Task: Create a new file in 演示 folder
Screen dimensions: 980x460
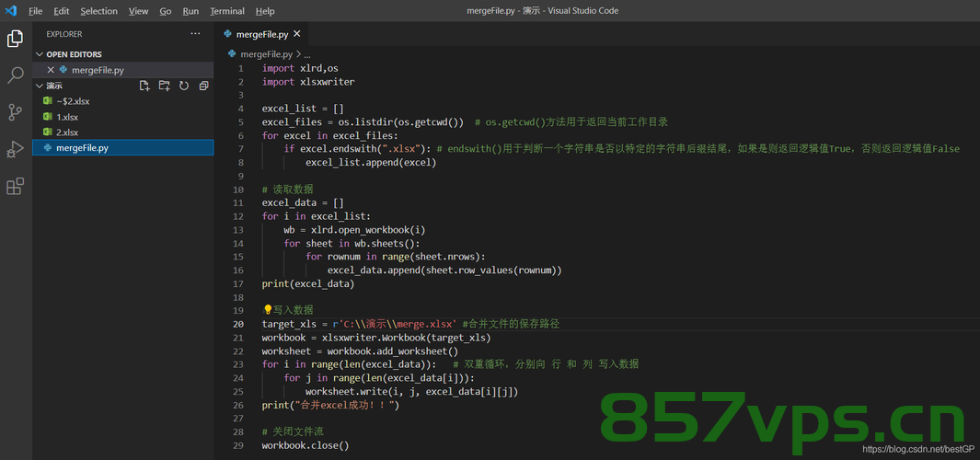Action: tap(144, 86)
